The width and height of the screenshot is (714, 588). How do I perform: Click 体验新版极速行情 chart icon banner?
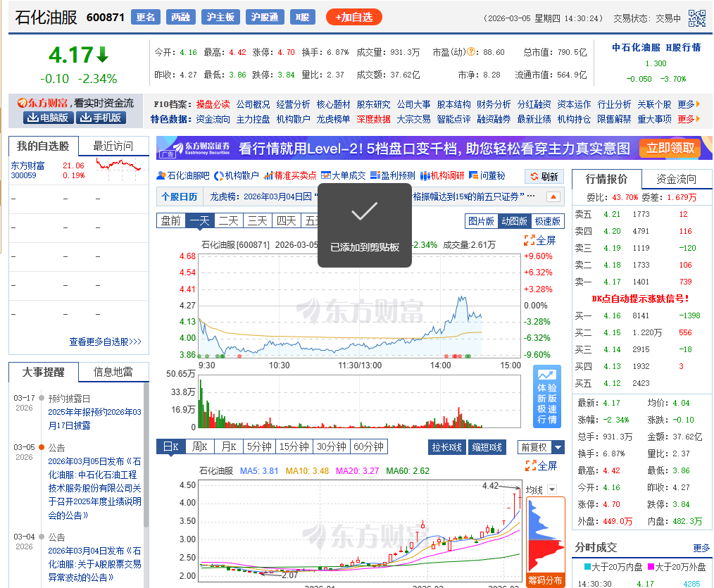[x=547, y=396]
